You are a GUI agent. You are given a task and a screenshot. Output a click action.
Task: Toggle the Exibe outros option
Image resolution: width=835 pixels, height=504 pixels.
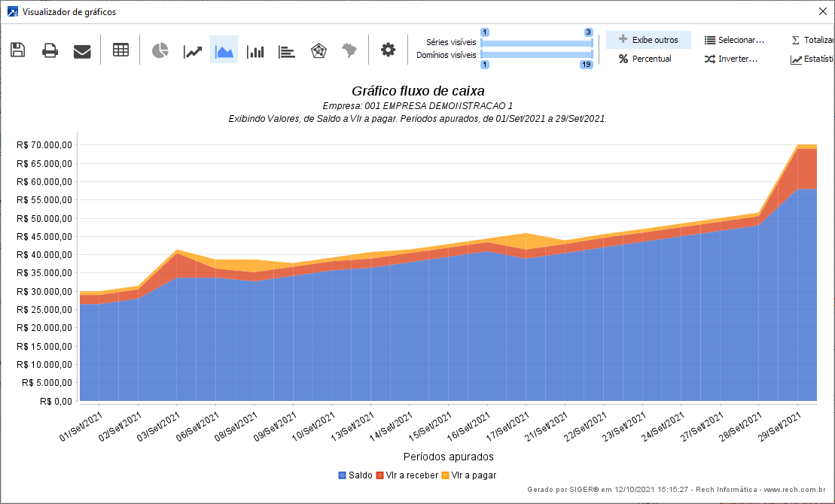pyautogui.click(x=648, y=40)
